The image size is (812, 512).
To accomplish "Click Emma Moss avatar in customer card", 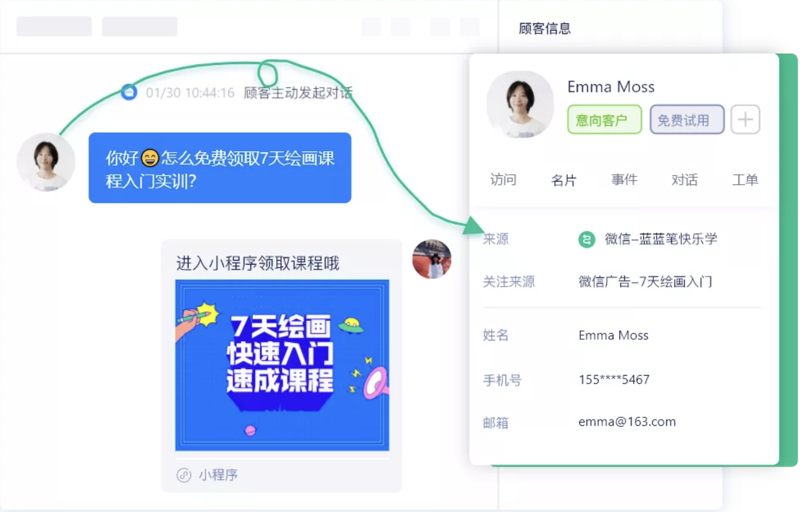I will coord(520,104).
